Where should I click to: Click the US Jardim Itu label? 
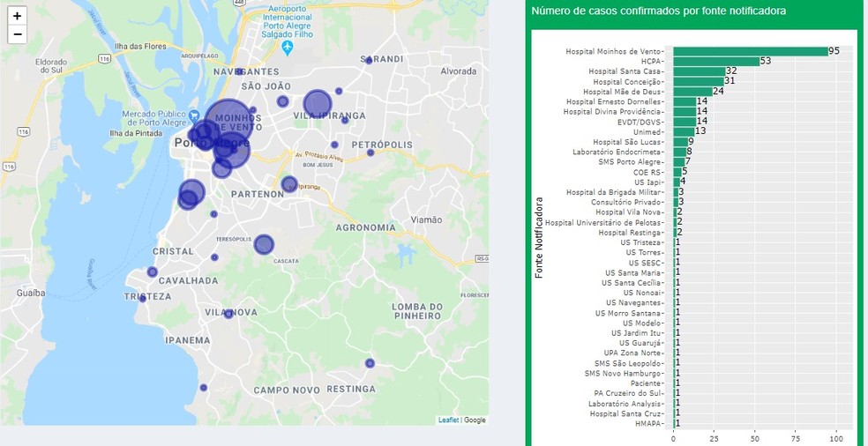pos(636,333)
